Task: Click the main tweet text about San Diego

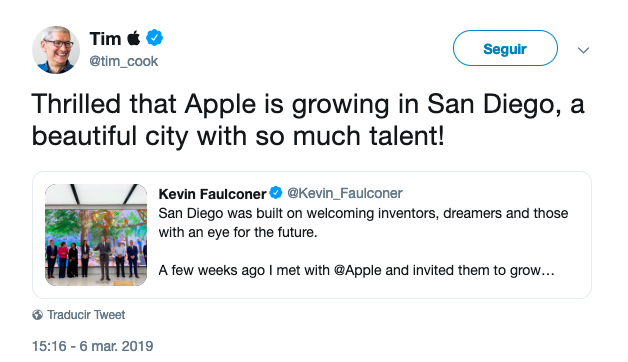Action: coord(308,120)
